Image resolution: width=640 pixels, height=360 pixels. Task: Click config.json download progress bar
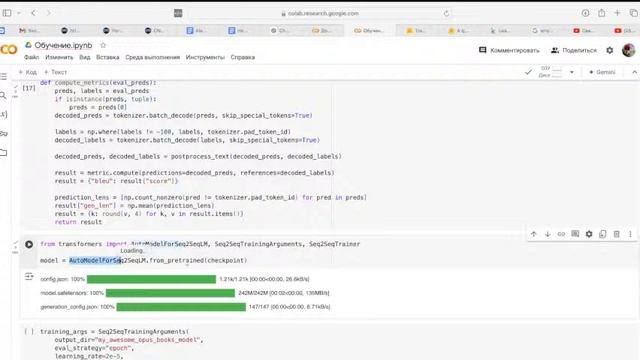pyautogui.click(x=151, y=279)
